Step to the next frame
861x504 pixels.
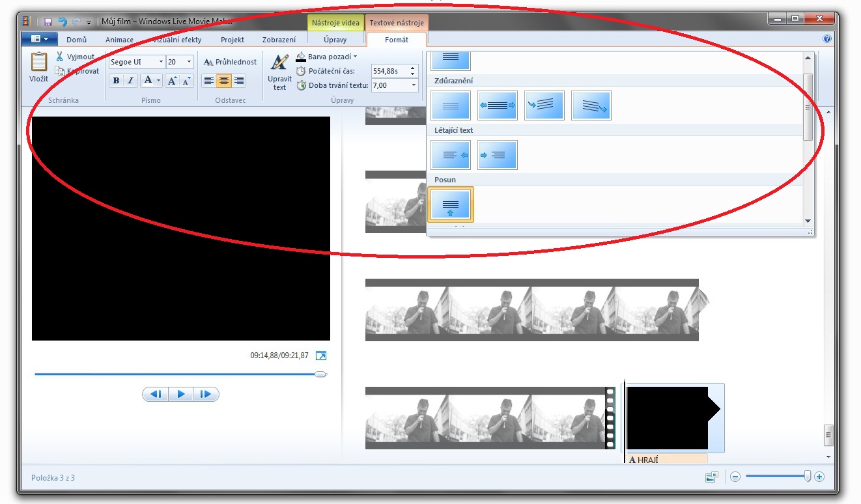(x=206, y=394)
